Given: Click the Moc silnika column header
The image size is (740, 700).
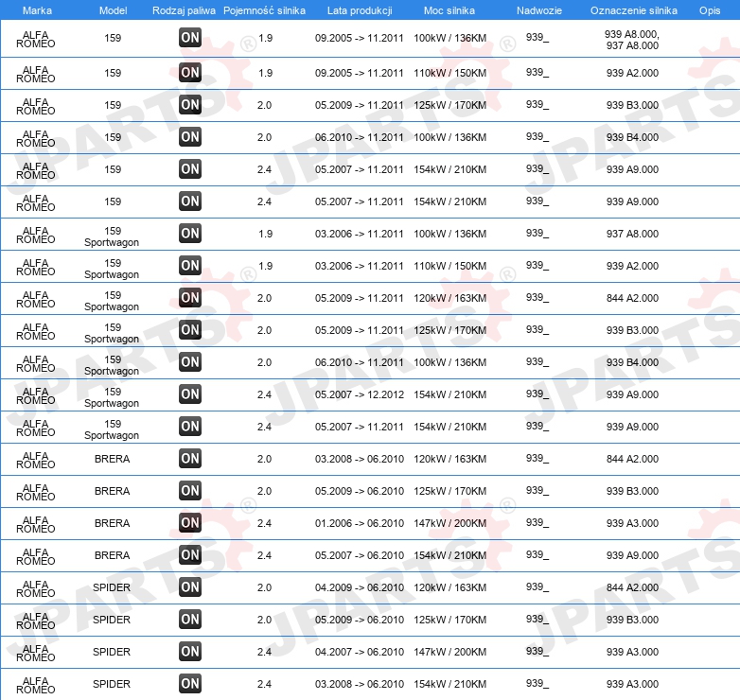Looking at the screenshot, I should coord(449,10).
